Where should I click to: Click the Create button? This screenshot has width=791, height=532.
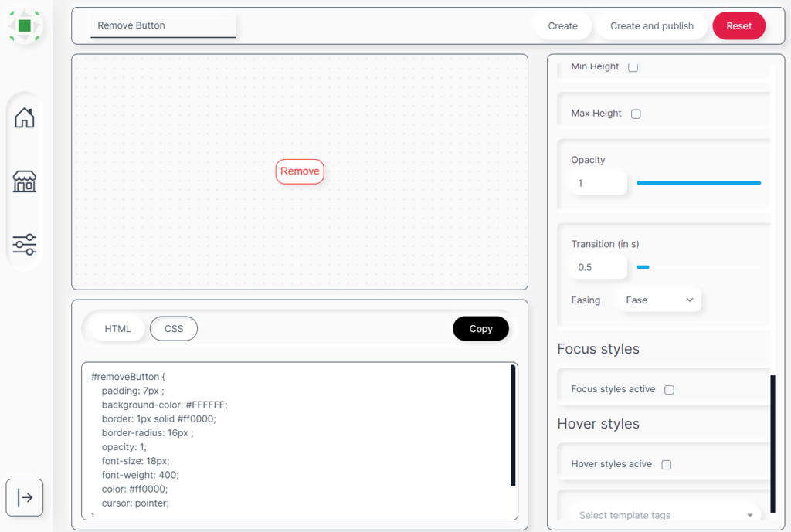pyautogui.click(x=562, y=26)
